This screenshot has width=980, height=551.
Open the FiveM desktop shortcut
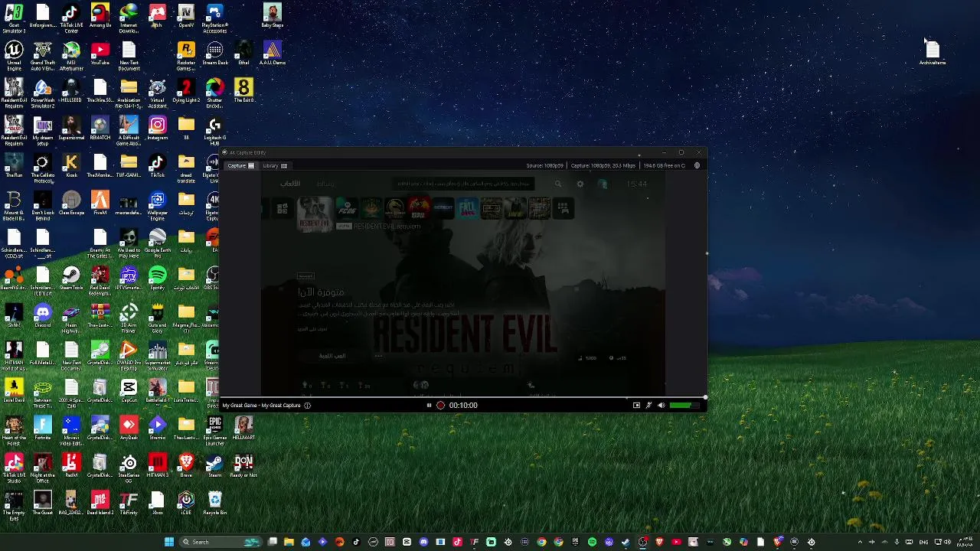tap(100, 204)
